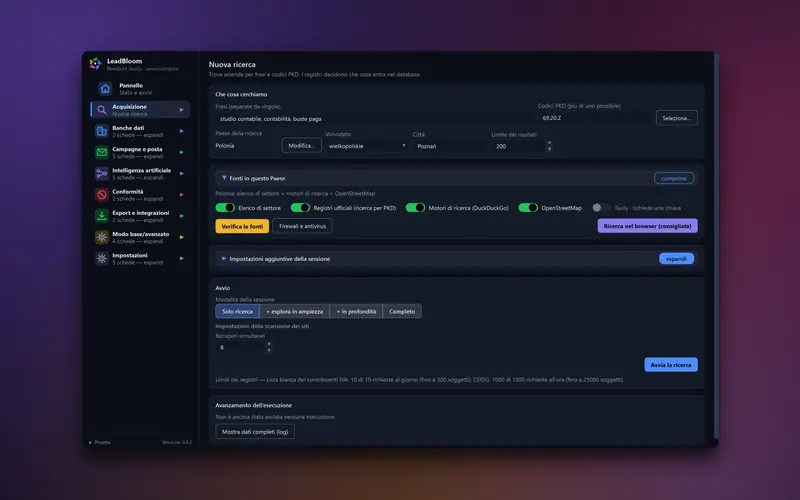The height and width of the screenshot is (500, 800).
Task: Click the window's vertical scrollbar
Action: [x=716, y=245]
